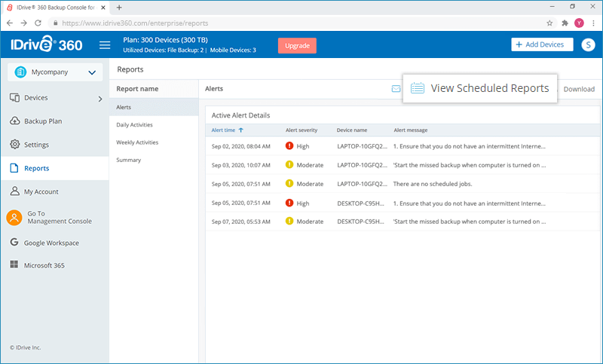Viewport: 603px width, 364px height.
Task: Click the DESKTOP-C95H device name in the Sep 07 row
Action: point(360,222)
